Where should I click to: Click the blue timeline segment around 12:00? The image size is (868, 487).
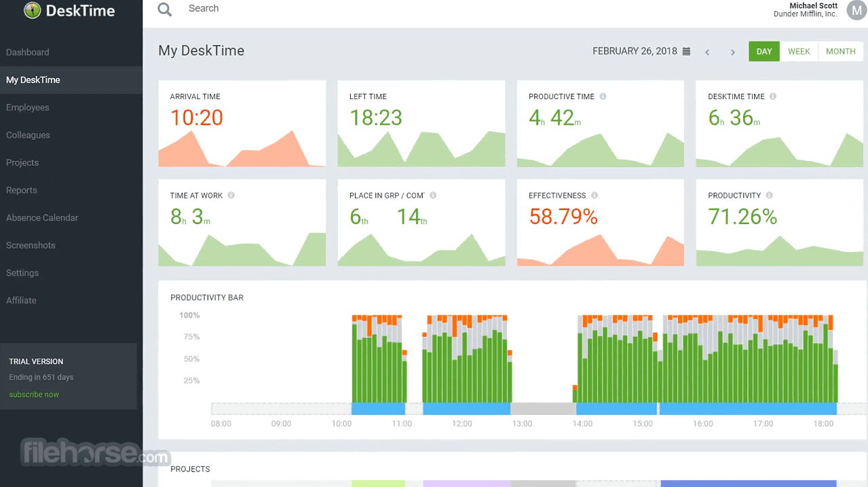(x=466, y=409)
